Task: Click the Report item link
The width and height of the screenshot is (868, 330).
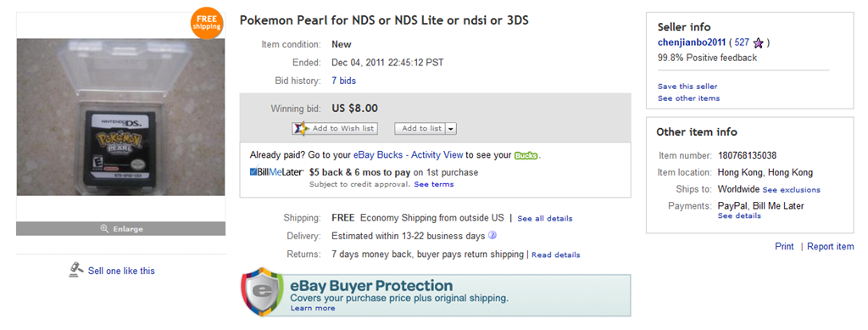Action: (831, 246)
